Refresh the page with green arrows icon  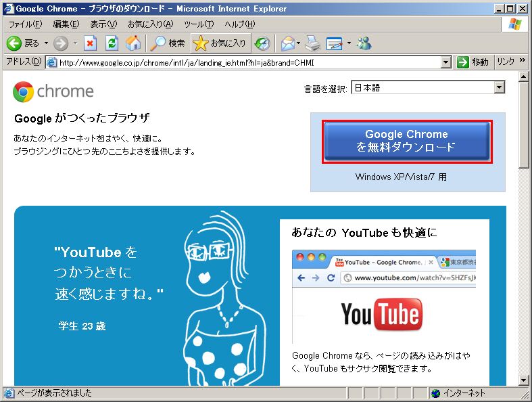[x=112, y=43]
